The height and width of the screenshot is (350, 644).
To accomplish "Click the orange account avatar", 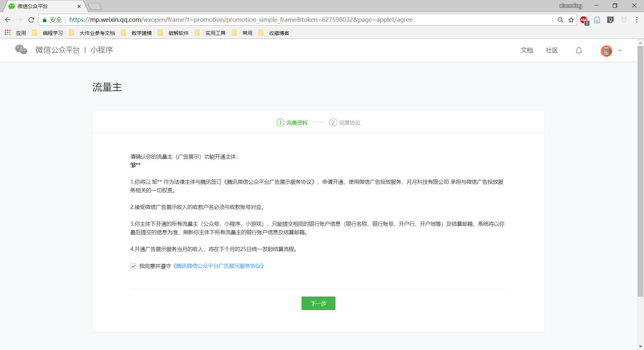I will click(606, 51).
